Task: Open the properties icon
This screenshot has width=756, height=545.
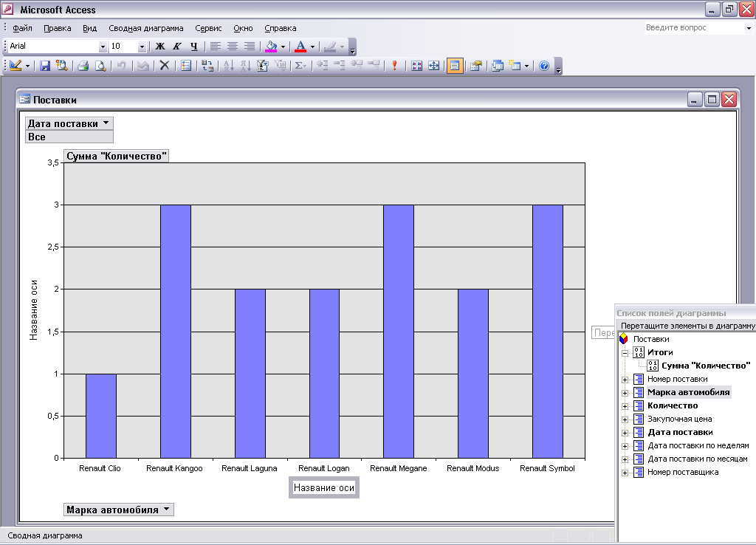Action: click(x=476, y=66)
